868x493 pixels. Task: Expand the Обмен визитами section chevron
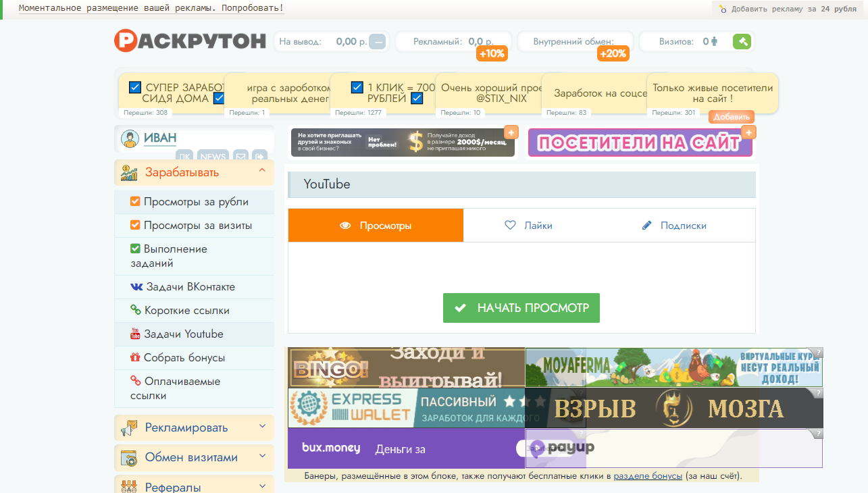point(263,457)
